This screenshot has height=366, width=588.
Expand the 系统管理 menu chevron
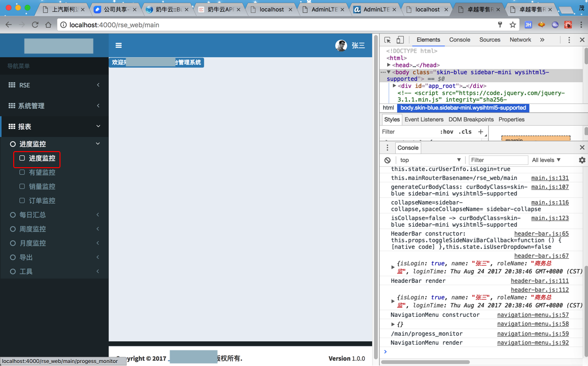98,106
